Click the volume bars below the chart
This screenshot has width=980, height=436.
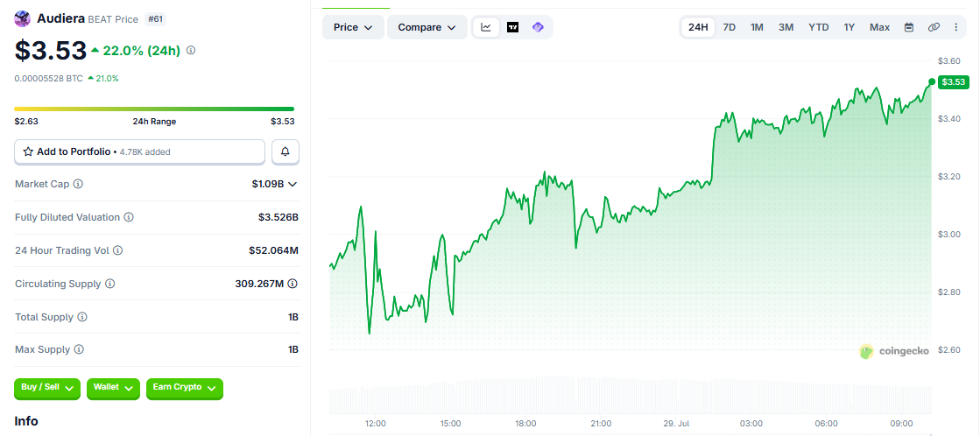coord(630,395)
